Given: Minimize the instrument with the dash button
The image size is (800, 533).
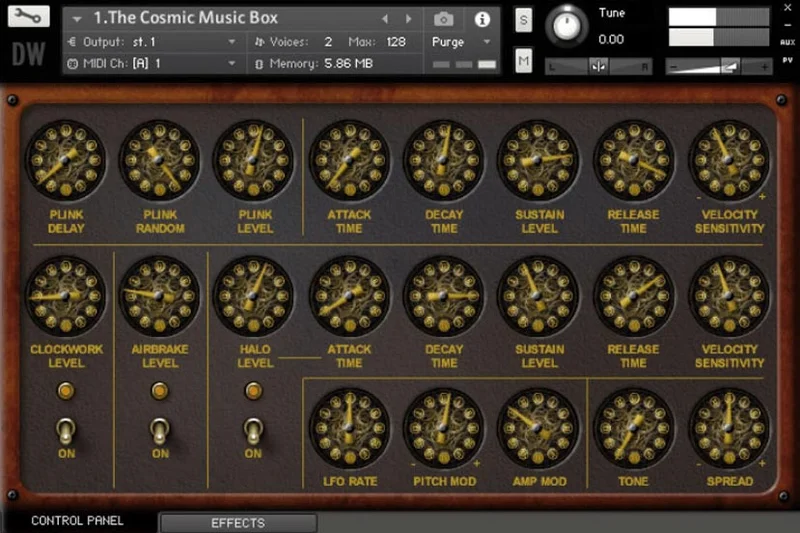Looking at the screenshot, I should coord(788,25).
